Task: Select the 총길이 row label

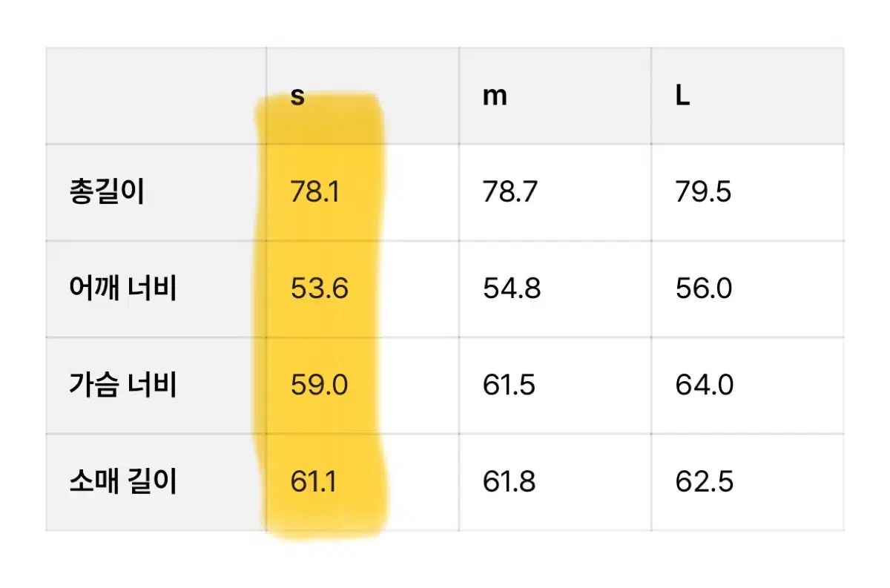Action: click(x=106, y=193)
